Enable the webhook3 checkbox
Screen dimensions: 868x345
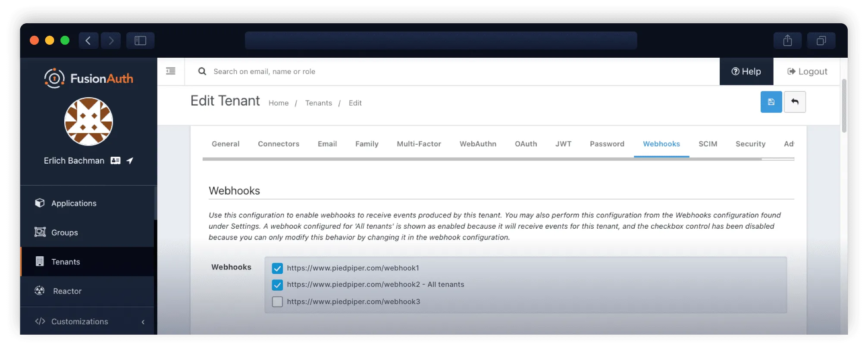pos(277,301)
